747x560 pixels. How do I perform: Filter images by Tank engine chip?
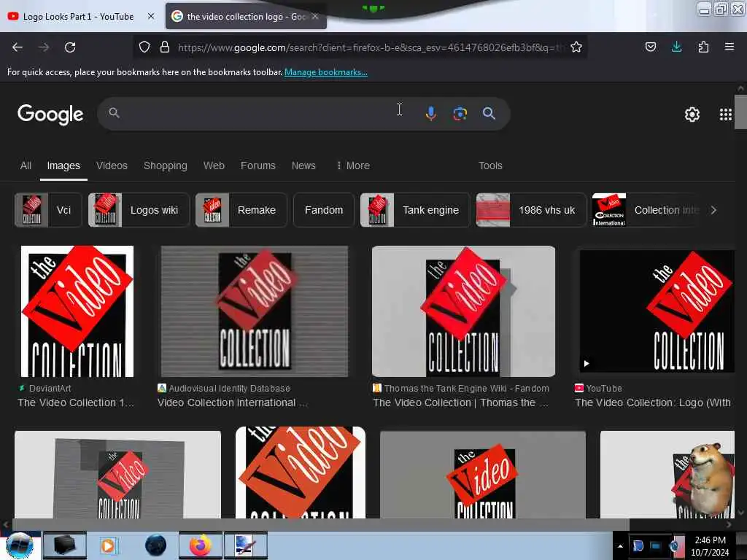[x=414, y=210]
